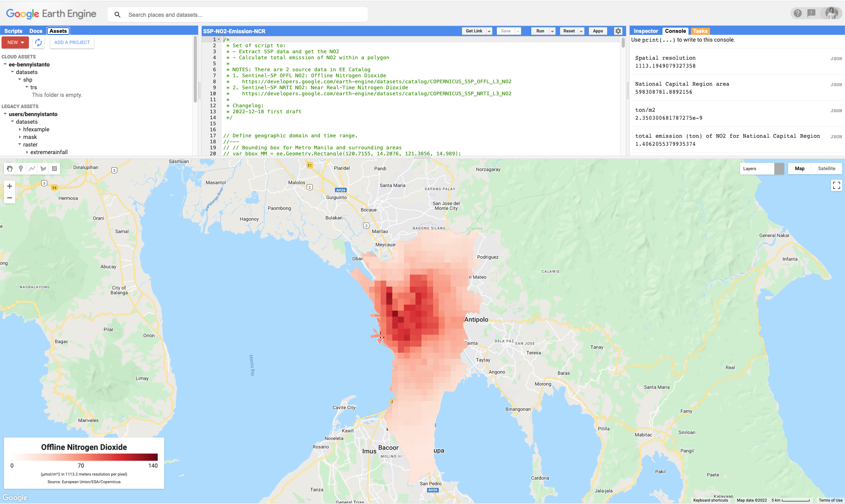Open script editor settings gear
This screenshot has height=504, width=845.
(x=618, y=31)
